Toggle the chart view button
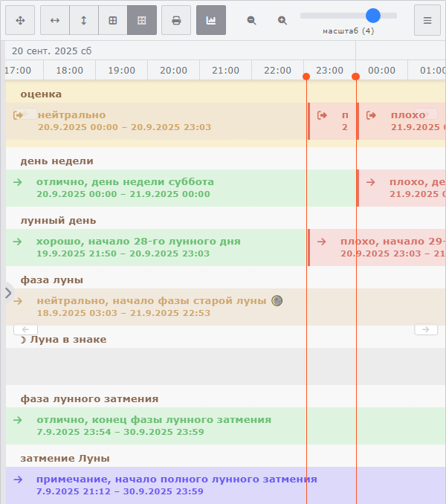 pyautogui.click(x=211, y=21)
